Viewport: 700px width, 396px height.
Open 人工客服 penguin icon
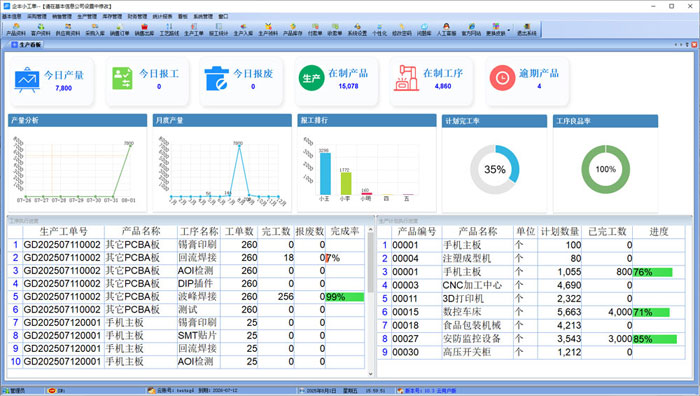pyautogui.click(x=446, y=30)
